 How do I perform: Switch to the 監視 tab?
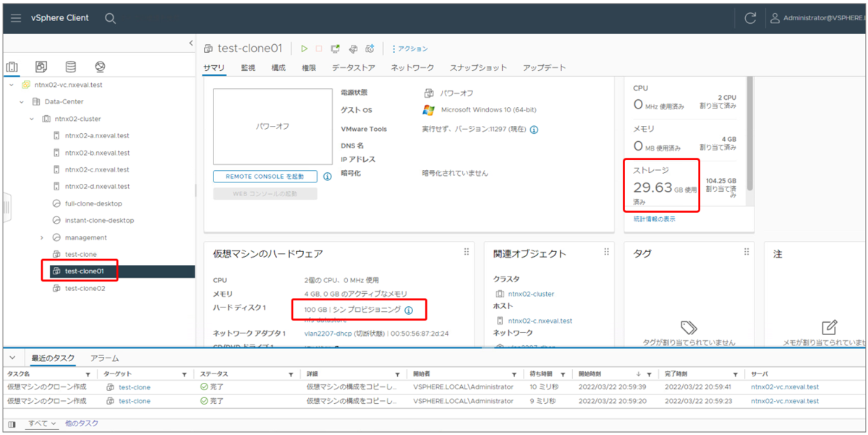tap(248, 67)
